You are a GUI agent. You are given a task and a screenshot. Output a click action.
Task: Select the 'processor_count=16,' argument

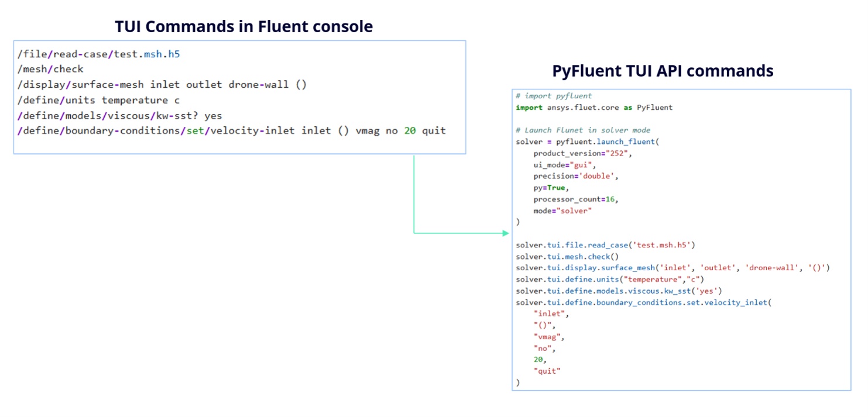[x=576, y=199]
